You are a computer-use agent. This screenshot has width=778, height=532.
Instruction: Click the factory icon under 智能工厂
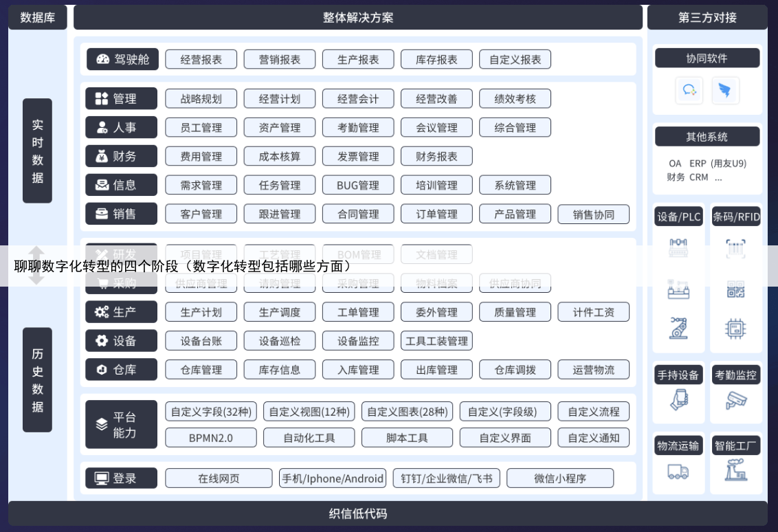[x=735, y=470]
